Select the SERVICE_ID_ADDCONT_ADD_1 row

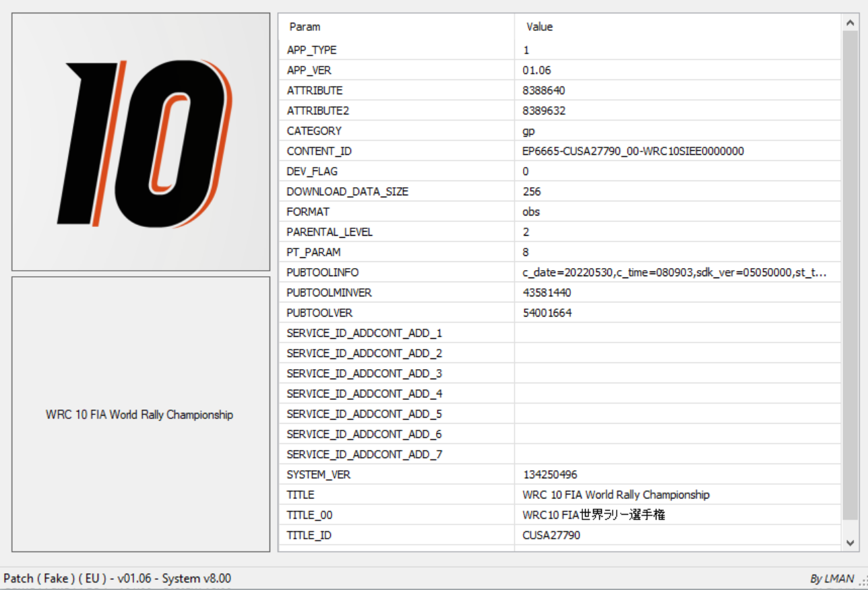pos(404,333)
